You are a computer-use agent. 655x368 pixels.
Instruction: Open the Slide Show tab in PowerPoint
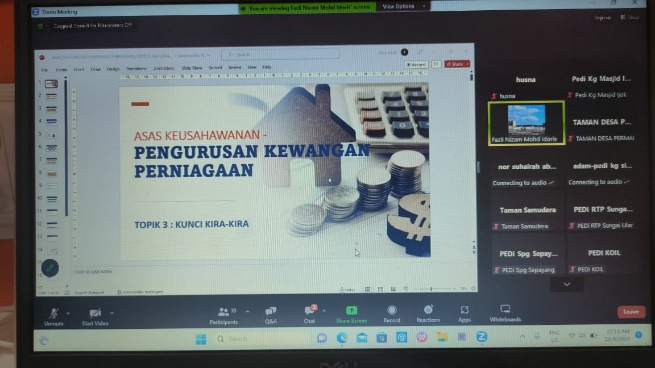[192, 68]
